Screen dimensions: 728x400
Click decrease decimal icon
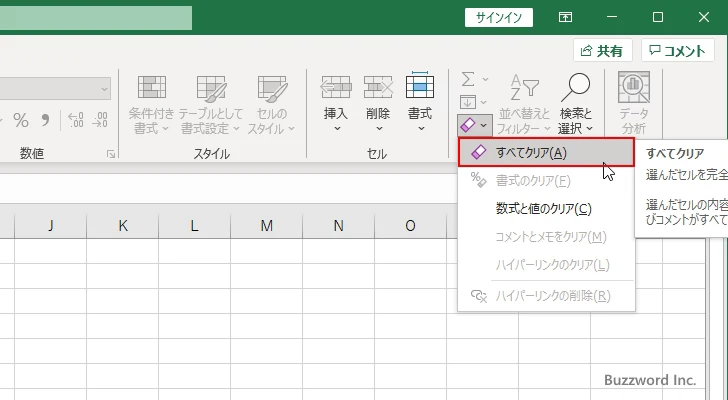click(100, 120)
